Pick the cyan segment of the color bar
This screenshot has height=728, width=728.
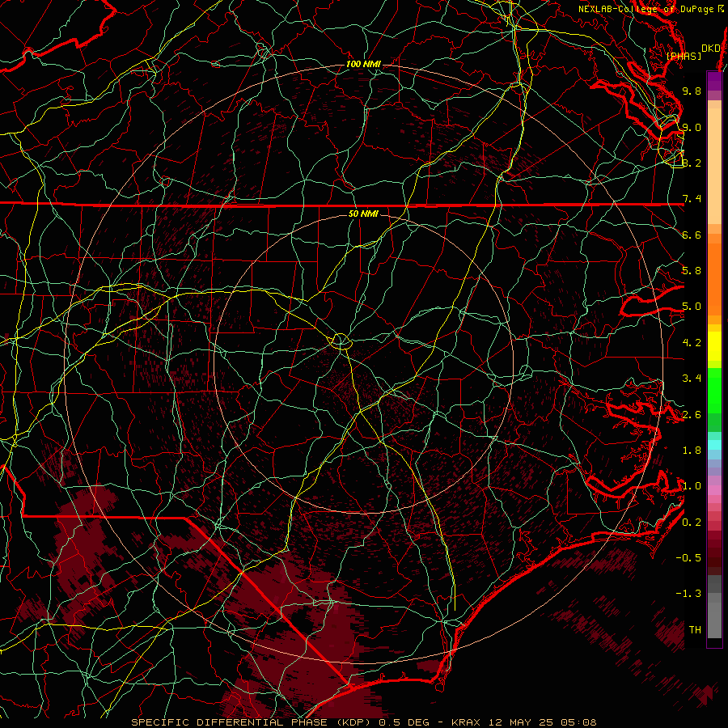point(714,444)
